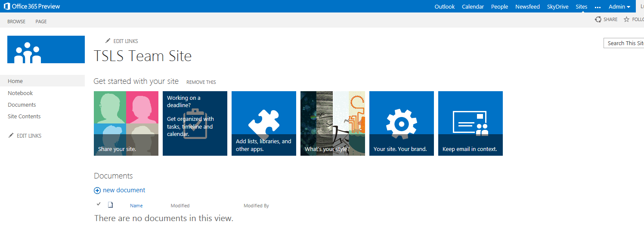Open the 'What's your style?' theme tile
This screenshot has width=644, height=234.
coord(332,123)
